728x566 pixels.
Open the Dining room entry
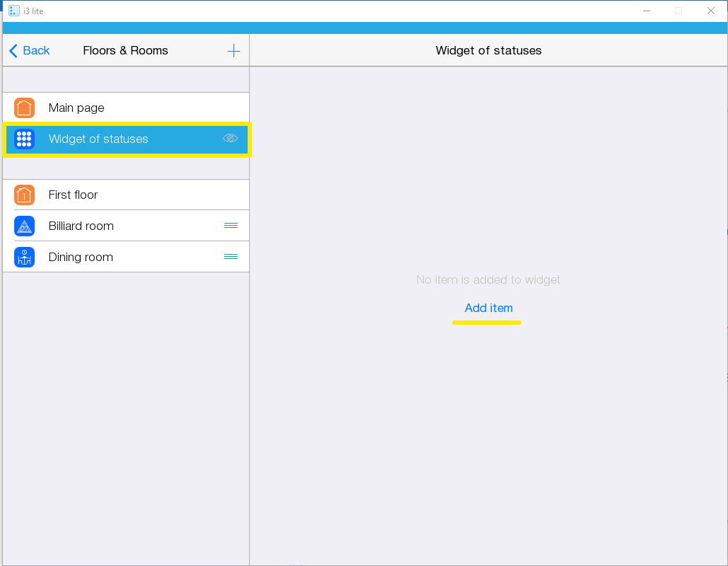tap(81, 258)
